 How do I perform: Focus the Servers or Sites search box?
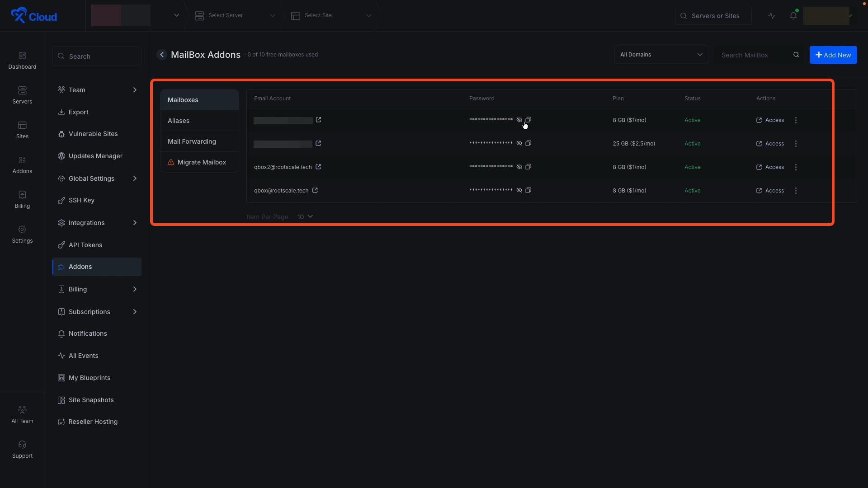(x=713, y=16)
